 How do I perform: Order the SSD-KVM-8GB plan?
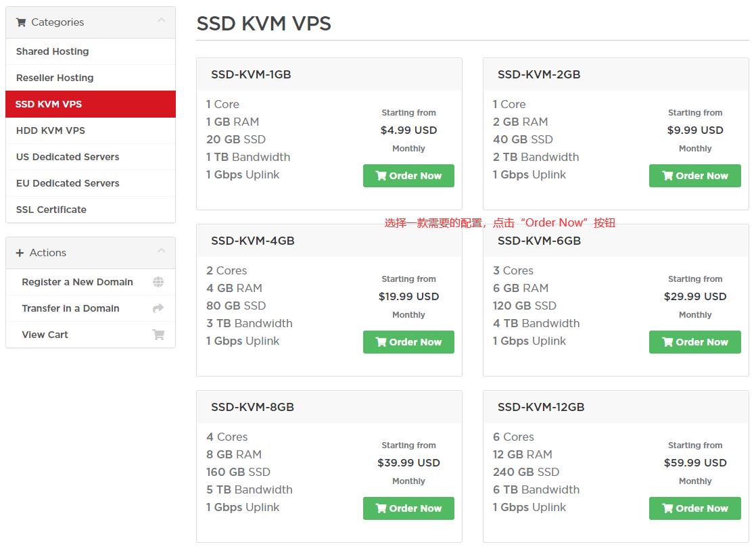[408, 508]
